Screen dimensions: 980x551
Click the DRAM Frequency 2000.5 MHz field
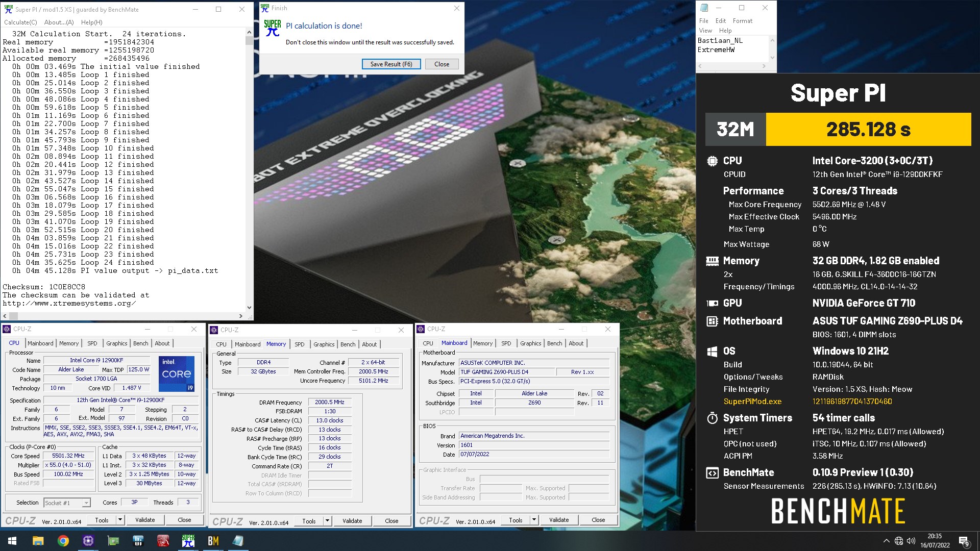point(330,403)
